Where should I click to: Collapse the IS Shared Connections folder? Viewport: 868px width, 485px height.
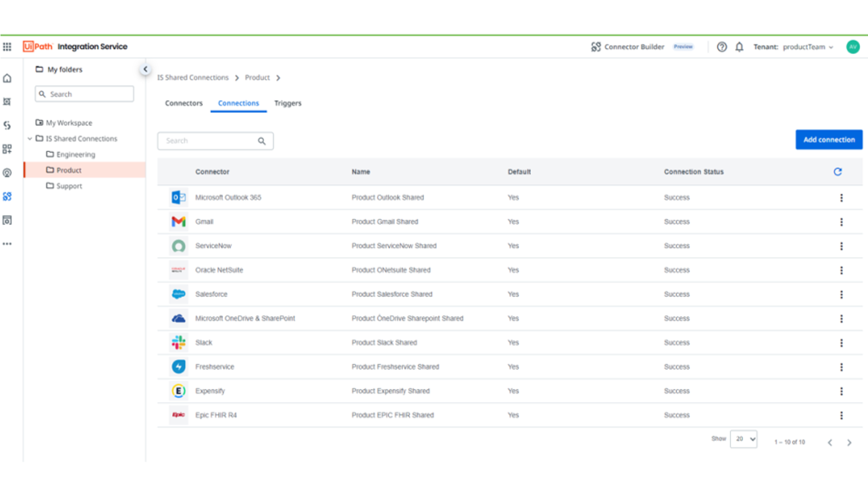pyautogui.click(x=30, y=139)
